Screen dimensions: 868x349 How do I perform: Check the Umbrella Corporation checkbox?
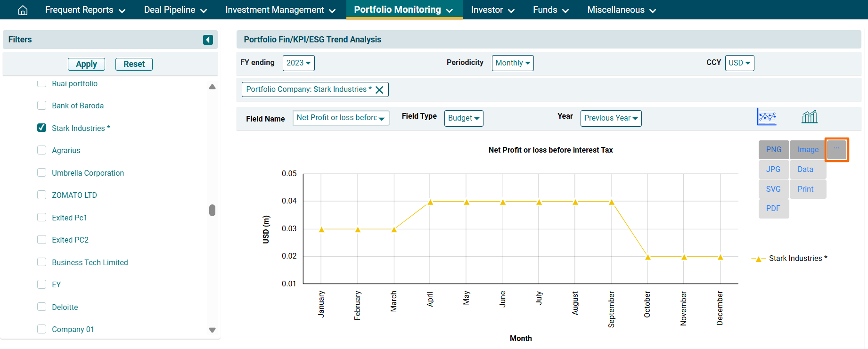click(42, 173)
